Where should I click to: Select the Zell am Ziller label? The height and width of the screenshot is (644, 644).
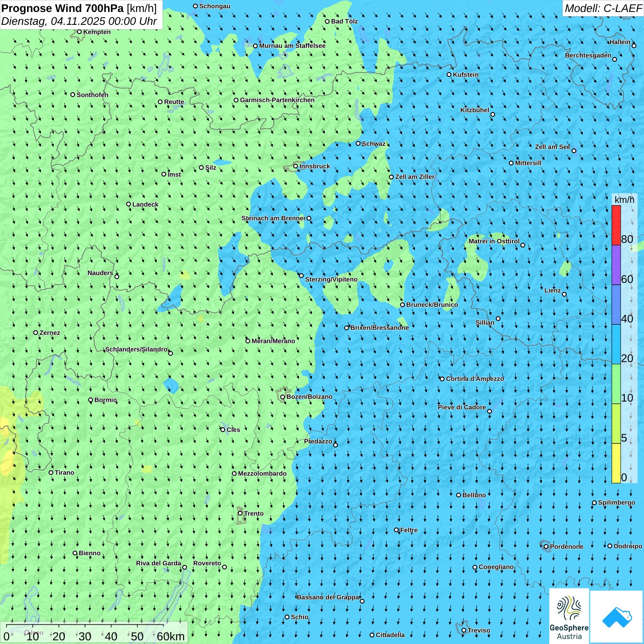pos(414,177)
